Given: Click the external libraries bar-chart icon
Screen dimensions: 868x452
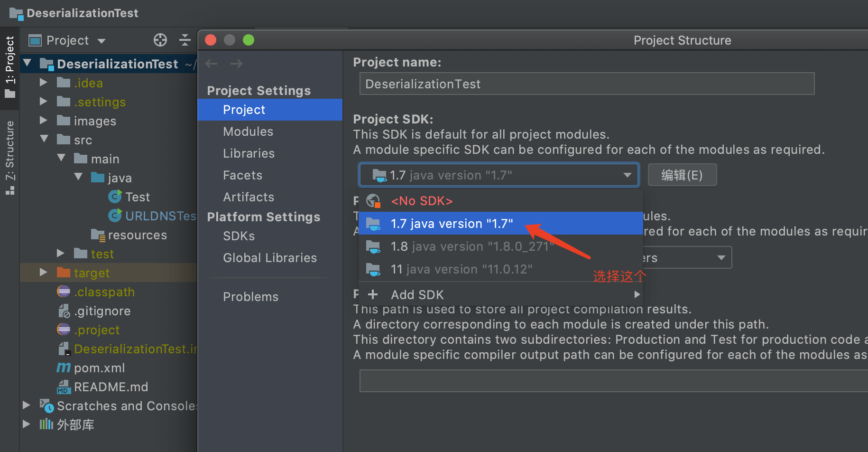Looking at the screenshot, I should 46,424.
